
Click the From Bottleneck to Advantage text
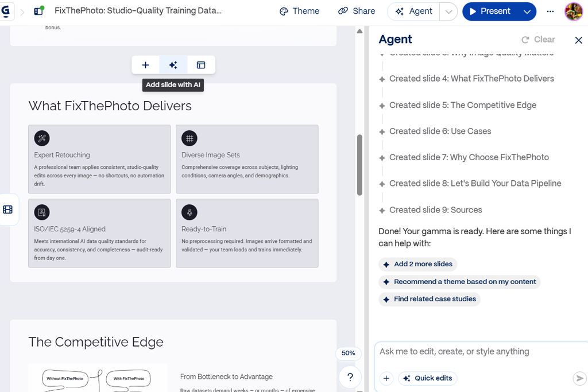pos(226,377)
